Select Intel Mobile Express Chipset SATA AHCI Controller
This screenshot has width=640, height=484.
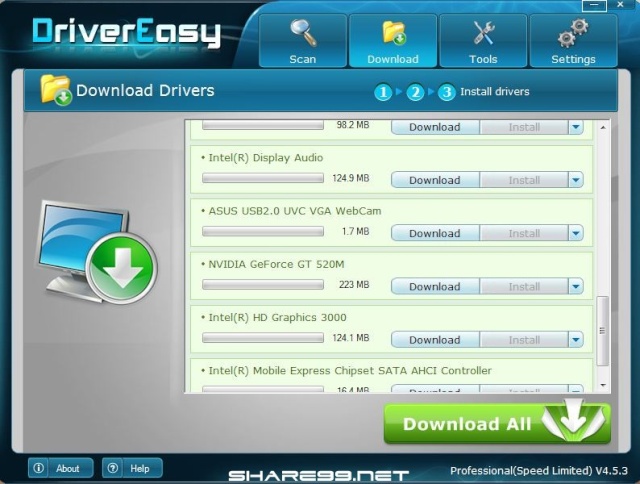click(350, 371)
